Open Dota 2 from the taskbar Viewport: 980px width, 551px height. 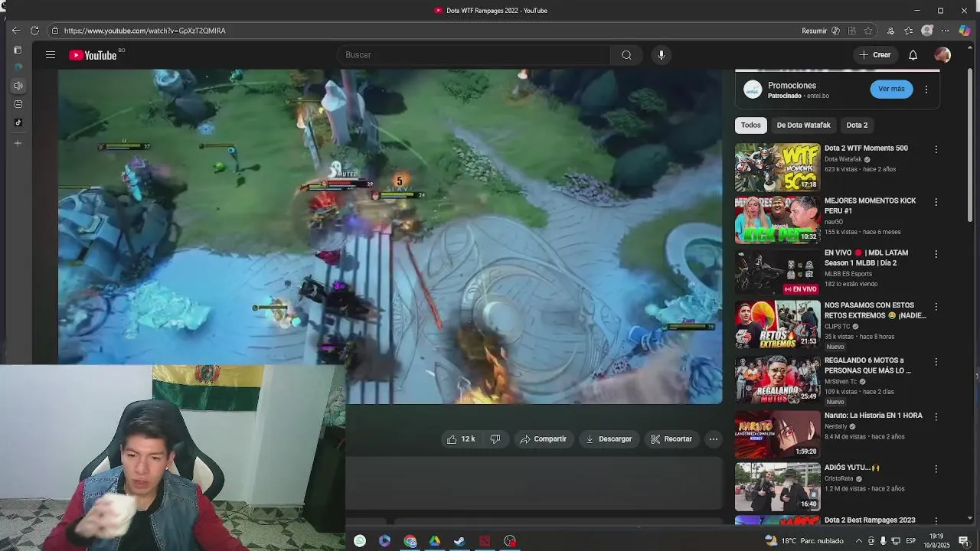[x=485, y=541]
